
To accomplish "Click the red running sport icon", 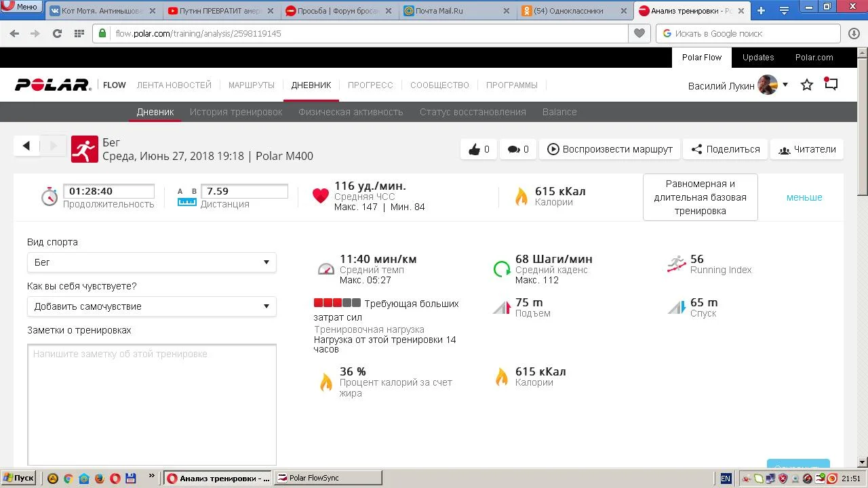I will 85,149.
